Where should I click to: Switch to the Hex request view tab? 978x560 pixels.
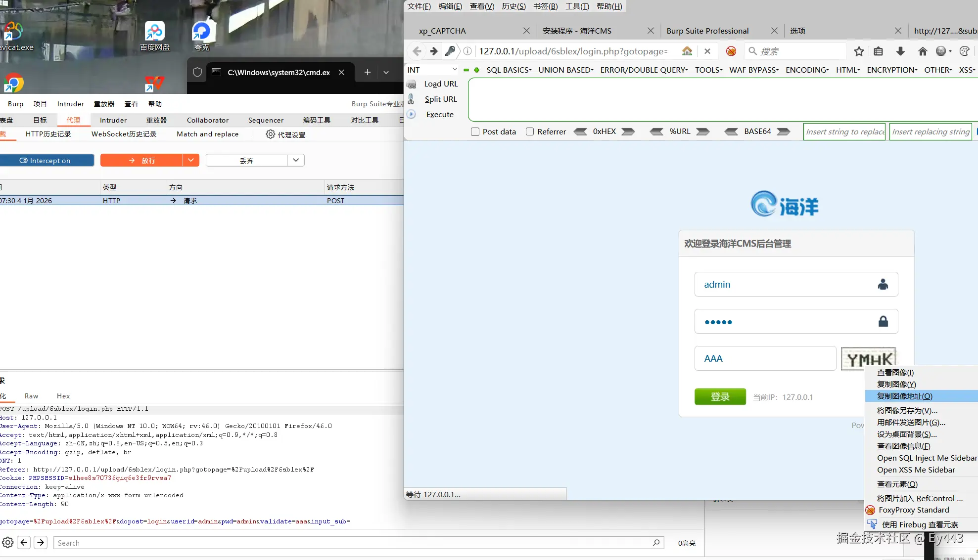pyautogui.click(x=63, y=396)
